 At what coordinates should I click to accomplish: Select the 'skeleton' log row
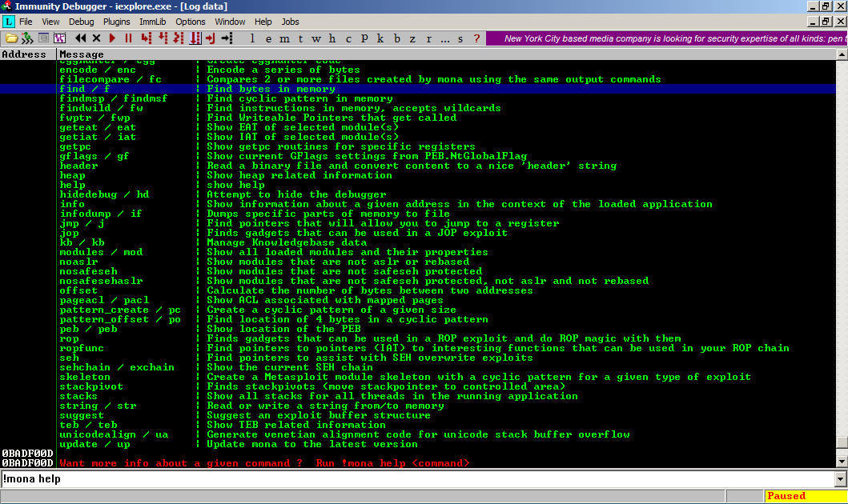(417, 377)
